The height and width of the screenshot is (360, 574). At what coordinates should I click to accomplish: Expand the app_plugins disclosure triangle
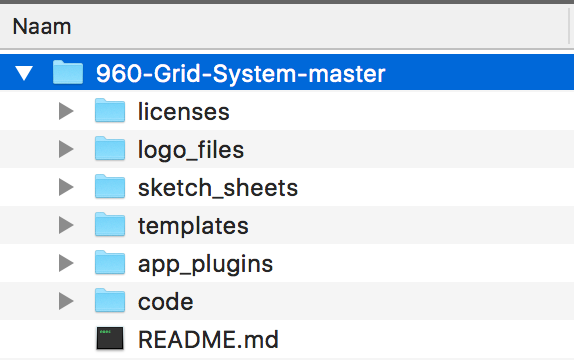pos(66,263)
